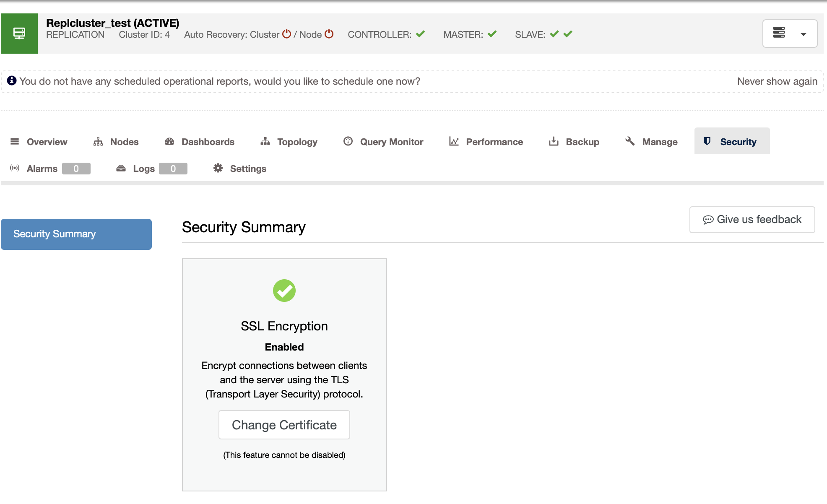Open the Query Monitor tab
827x504 pixels.
[383, 142]
